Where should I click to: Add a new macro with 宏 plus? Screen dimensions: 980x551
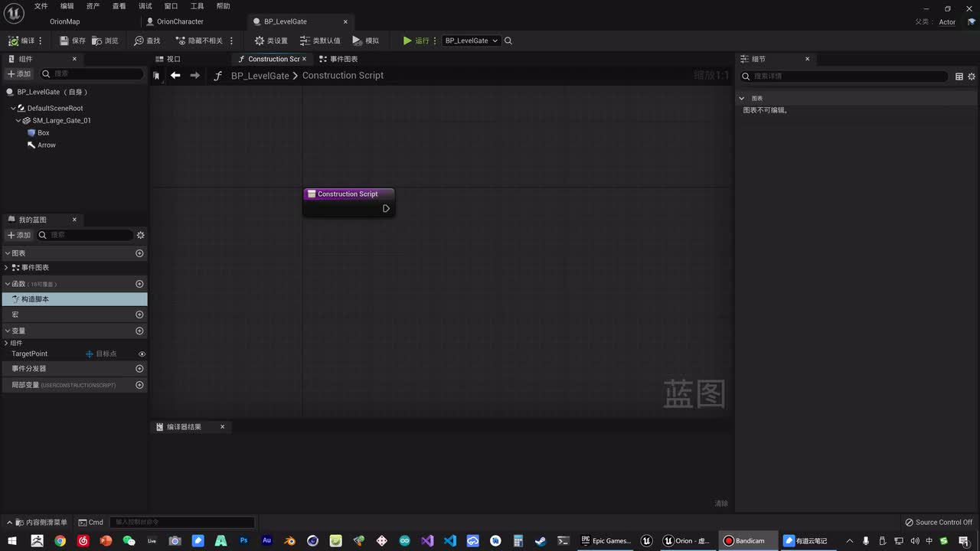(139, 315)
